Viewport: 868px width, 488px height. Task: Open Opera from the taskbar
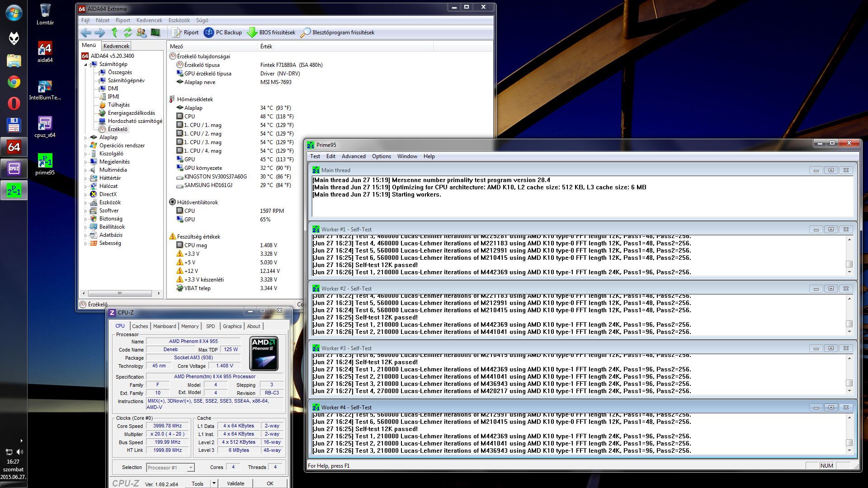[14, 103]
